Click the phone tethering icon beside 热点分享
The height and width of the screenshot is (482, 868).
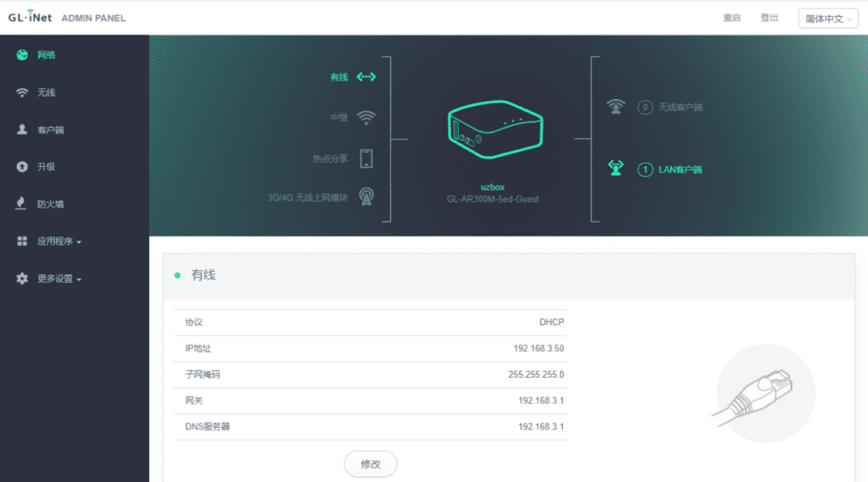pos(366,158)
